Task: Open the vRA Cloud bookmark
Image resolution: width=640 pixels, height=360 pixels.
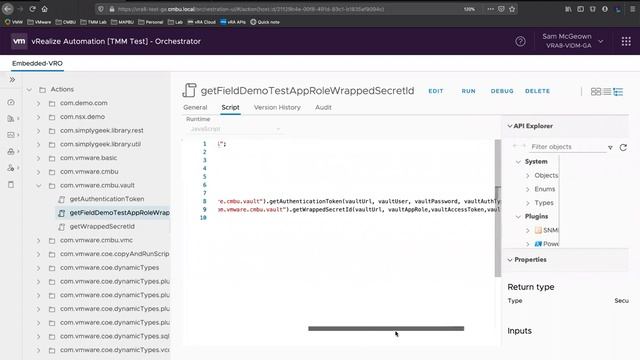Action: (202, 22)
